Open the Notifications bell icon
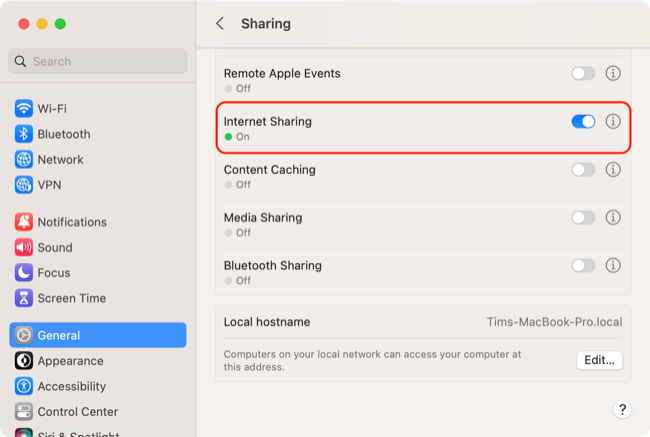The width and height of the screenshot is (650, 437). (x=24, y=222)
